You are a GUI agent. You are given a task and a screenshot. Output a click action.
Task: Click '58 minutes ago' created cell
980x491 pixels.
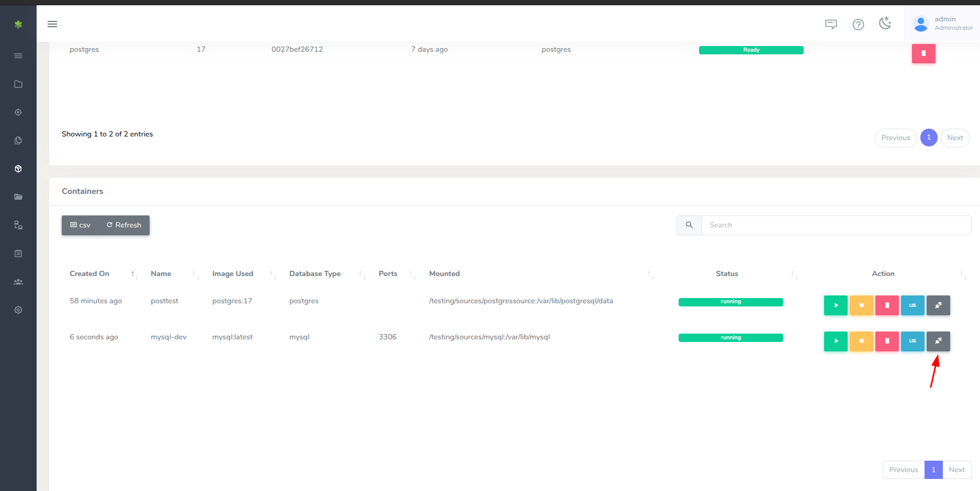click(x=96, y=301)
